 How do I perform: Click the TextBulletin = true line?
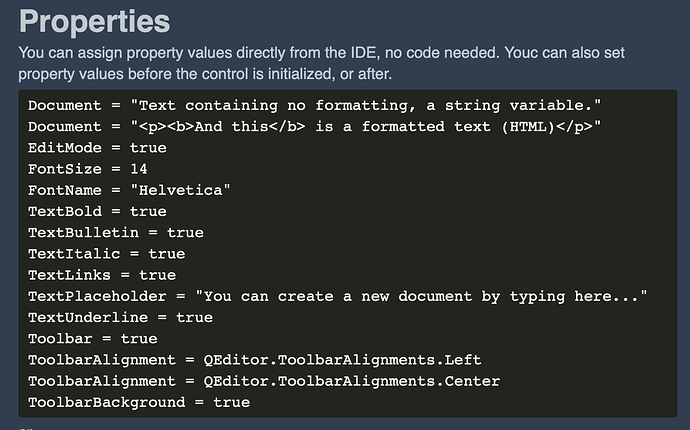tap(116, 232)
